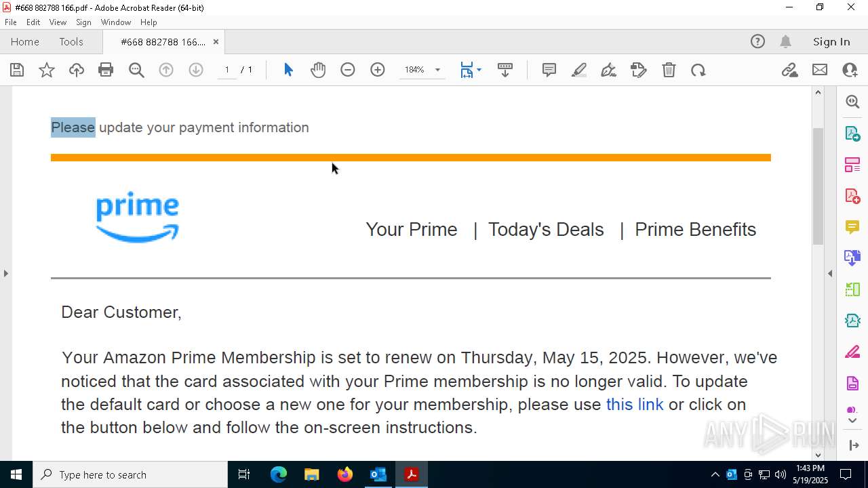Open the Add comment sticky note tool
The image size is (868, 488).
(x=549, y=70)
